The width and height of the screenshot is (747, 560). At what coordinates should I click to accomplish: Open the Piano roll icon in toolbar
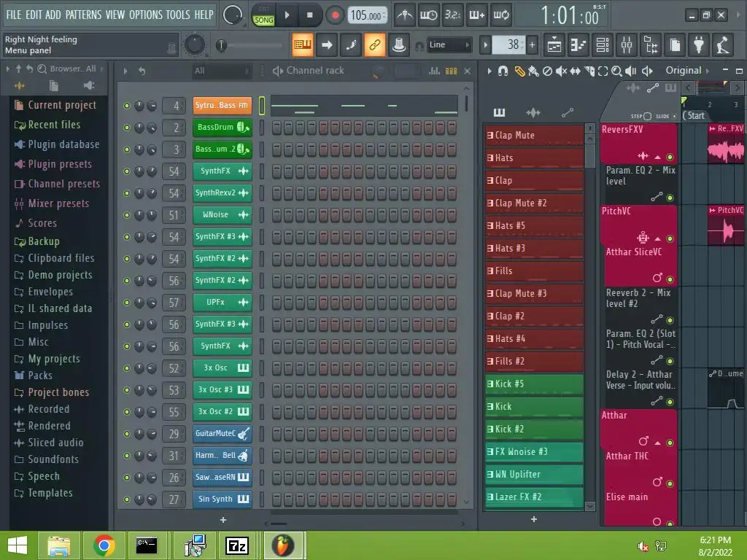click(x=578, y=45)
